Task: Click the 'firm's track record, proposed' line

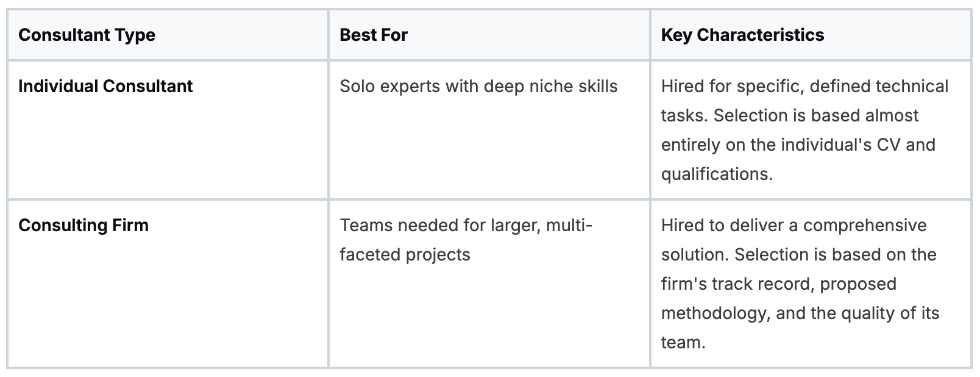Action: tap(778, 284)
